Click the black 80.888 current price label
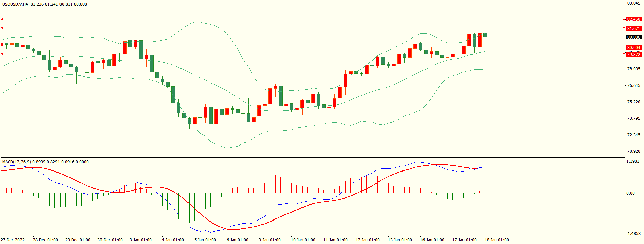This screenshot has width=644, height=244. pyautogui.click(x=634, y=37)
